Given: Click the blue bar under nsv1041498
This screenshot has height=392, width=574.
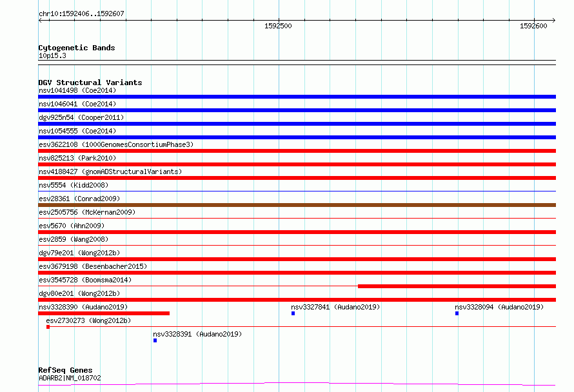Looking at the screenshot, I should [x=297, y=97].
